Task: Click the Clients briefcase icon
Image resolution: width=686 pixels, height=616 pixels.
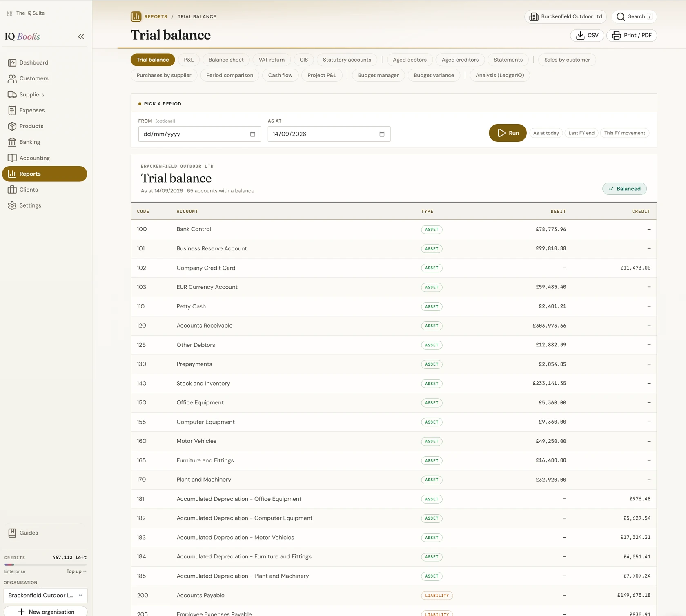Action: 12,190
